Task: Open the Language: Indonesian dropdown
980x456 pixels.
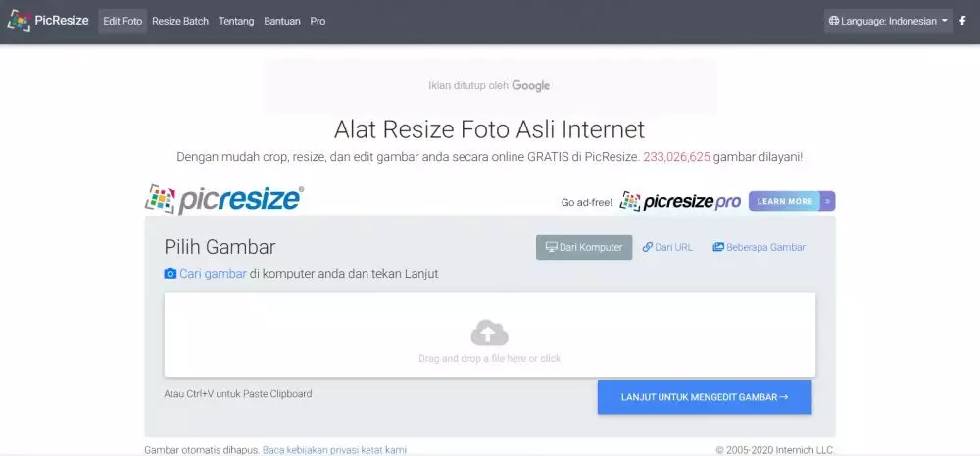Action: click(x=888, y=21)
